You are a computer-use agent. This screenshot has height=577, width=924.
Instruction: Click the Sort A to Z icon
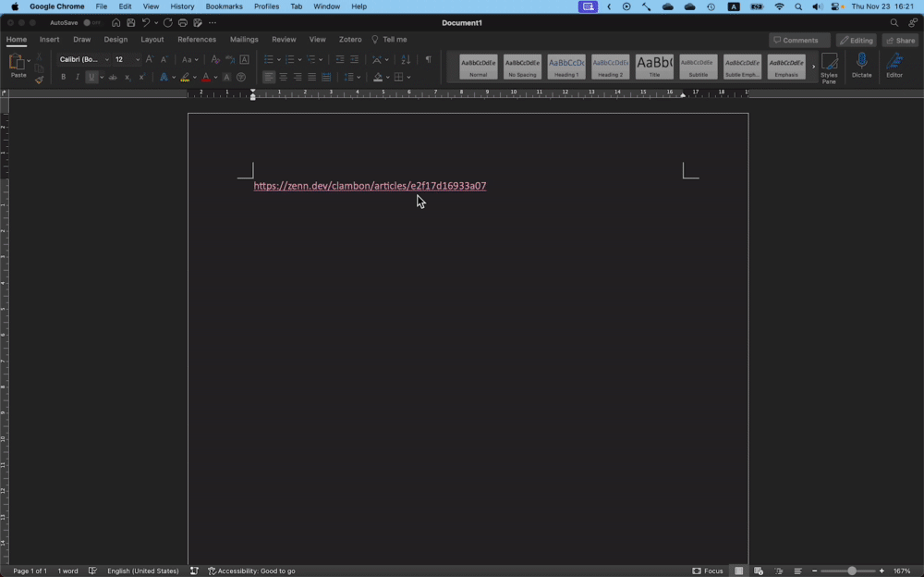(406, 59)
